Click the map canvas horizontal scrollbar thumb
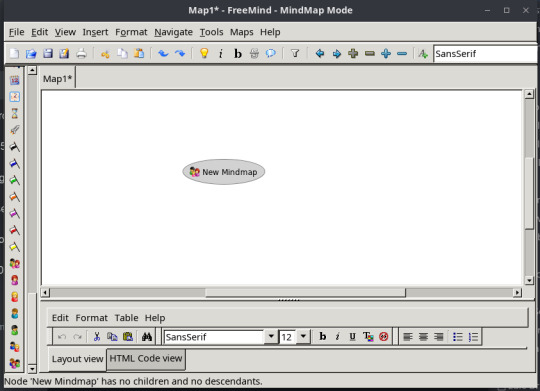Screen dimensions: 540x391 point(305,293)
